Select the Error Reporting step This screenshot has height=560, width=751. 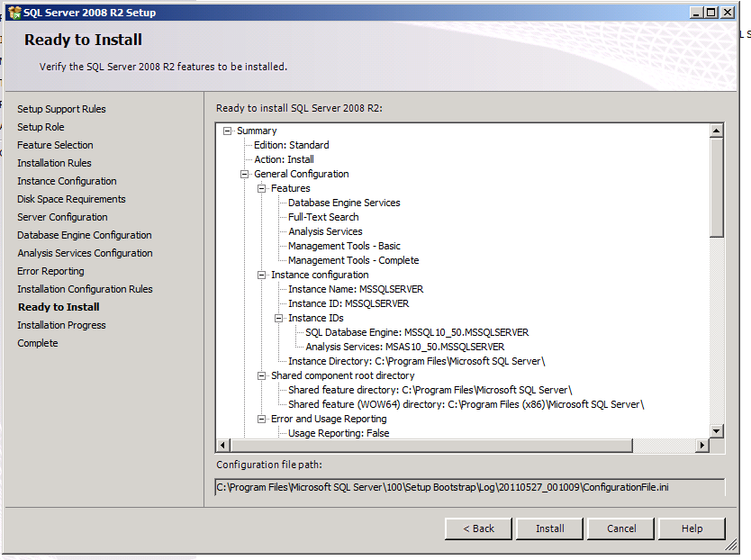(x=50, y=271)
